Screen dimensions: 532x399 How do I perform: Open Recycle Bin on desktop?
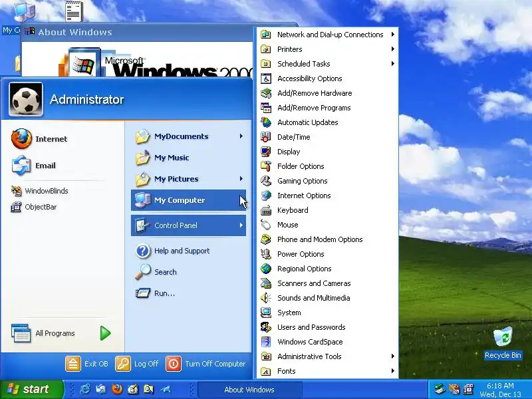(503, 342)
